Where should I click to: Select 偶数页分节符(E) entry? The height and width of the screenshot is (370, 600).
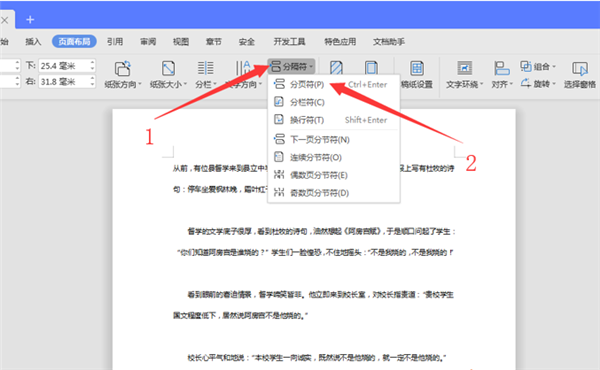pyautogui.click(x=334, y=175)
